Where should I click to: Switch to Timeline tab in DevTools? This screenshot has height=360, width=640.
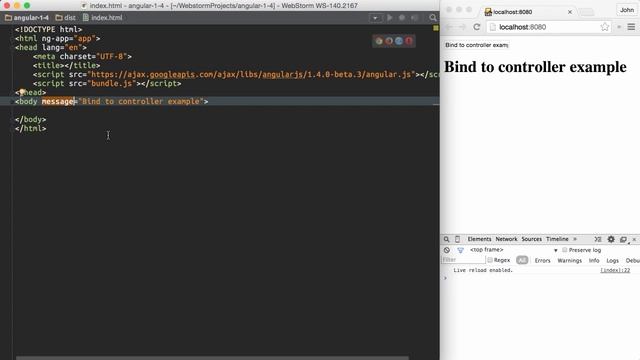click(557, 239)
